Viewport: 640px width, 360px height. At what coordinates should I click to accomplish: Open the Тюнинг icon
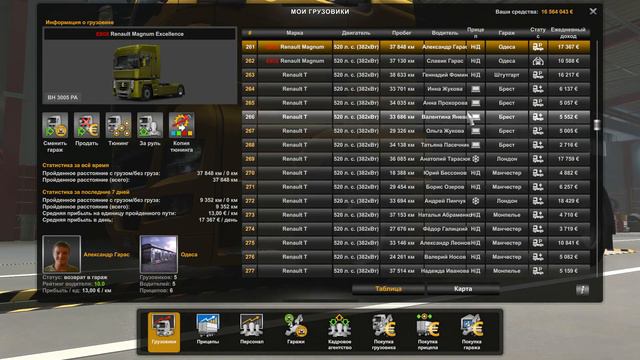(118, 125)
